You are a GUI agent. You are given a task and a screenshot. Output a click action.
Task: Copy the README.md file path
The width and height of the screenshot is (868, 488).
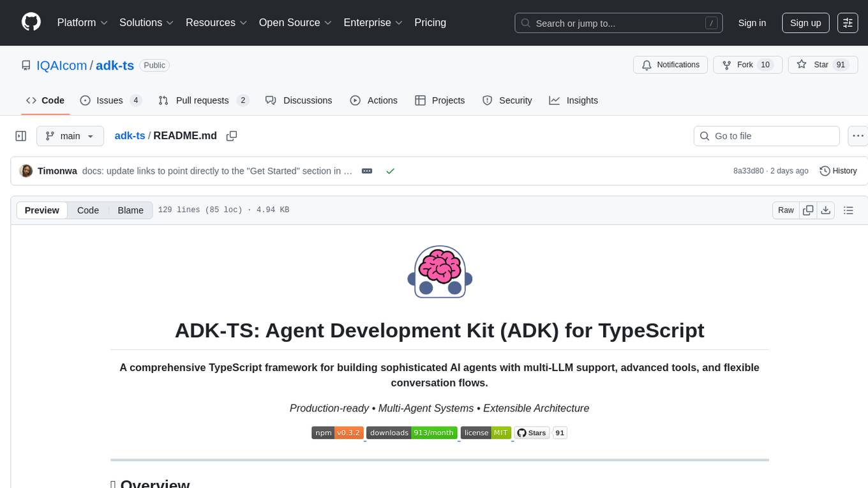(232, 136)
